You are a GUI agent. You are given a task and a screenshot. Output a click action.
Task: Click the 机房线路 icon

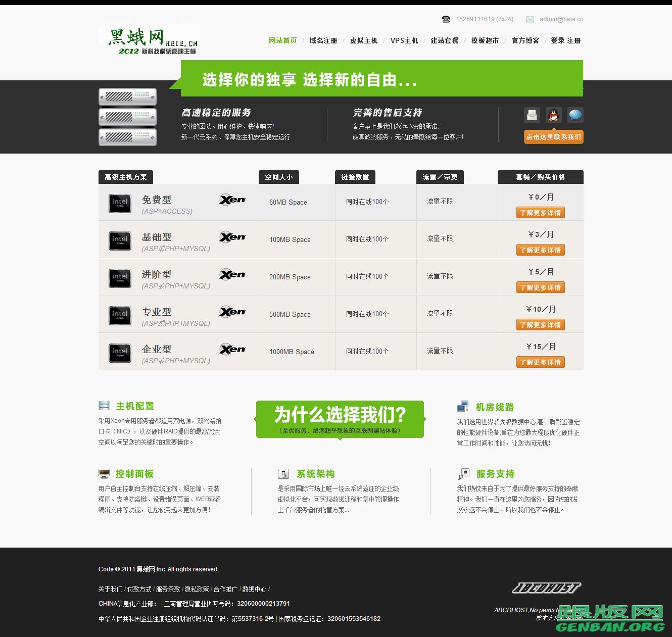(x=462, y=405)
